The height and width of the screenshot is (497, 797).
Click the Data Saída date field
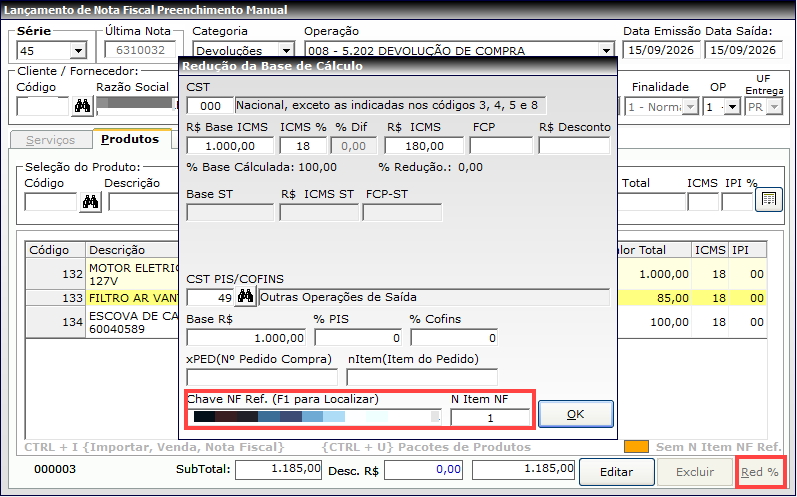click(743, 50)
